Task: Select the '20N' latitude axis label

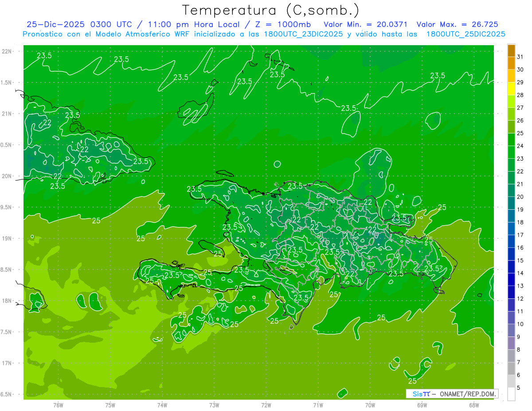Action: point(7,176)
